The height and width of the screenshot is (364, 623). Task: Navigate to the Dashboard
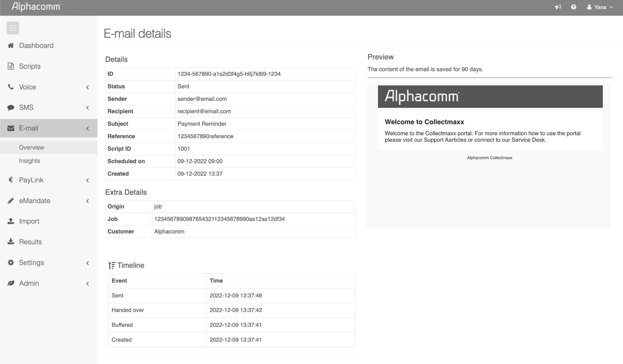(36, 45)
